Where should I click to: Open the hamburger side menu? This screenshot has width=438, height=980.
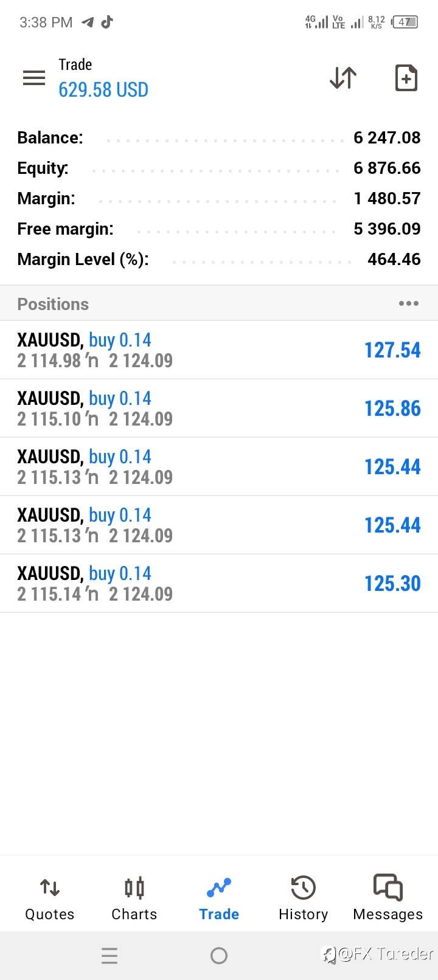[34, 78]
